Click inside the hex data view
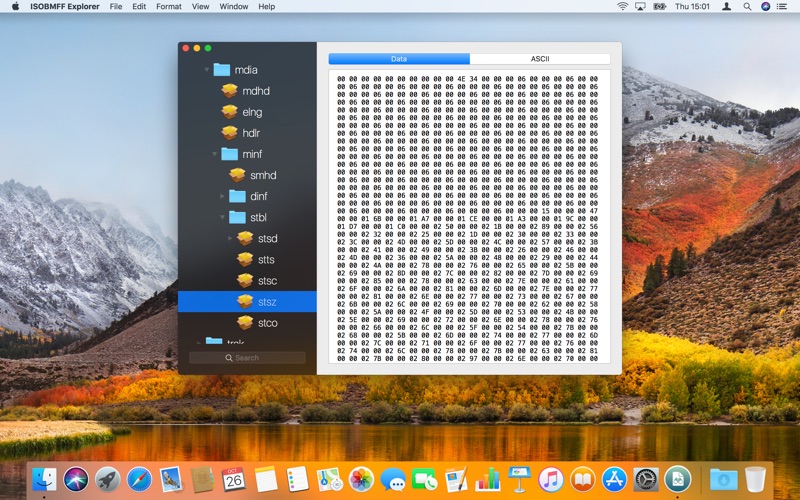 (469, 217)
